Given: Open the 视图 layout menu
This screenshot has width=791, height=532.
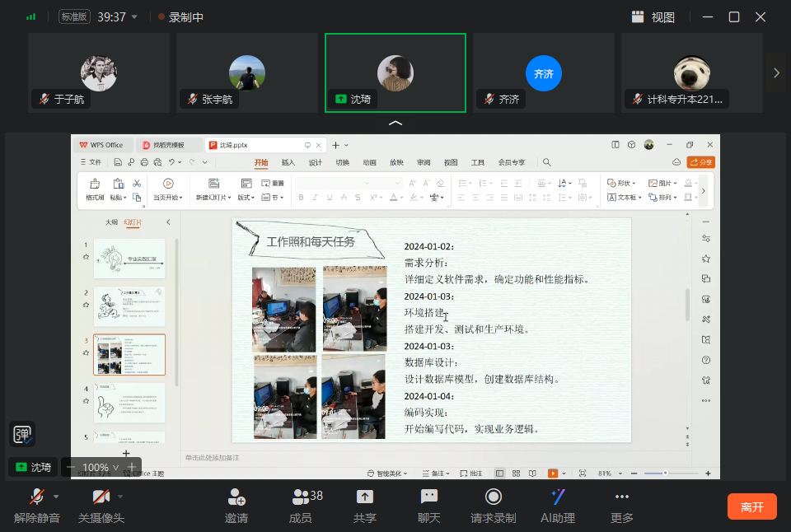Looking at the screenshot, I should (x=653, y=16).
